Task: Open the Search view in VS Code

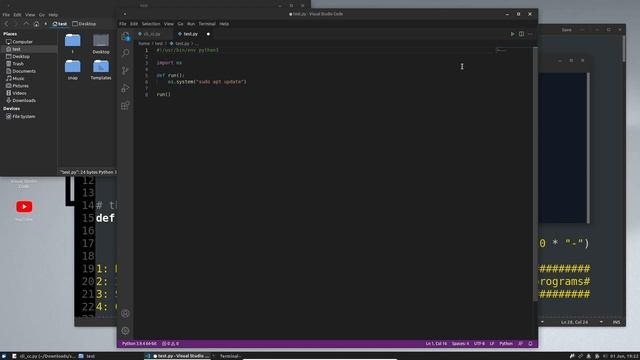Action: tap(125, 53)
